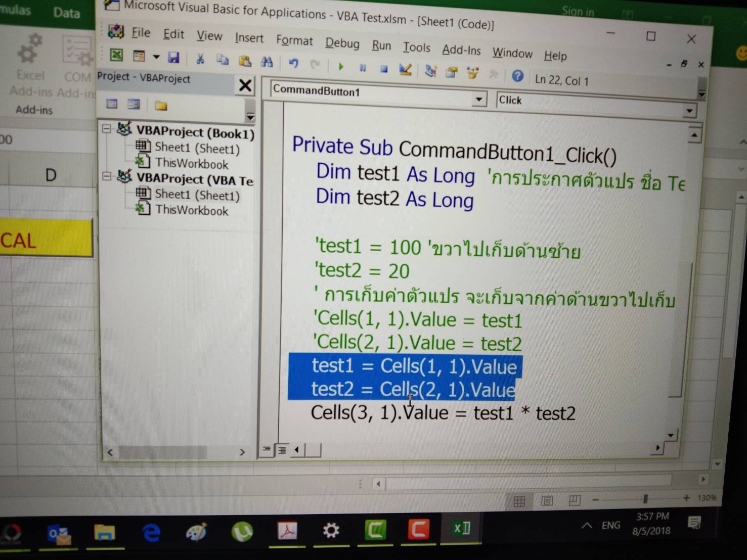Click the Reset stop icon
Image resolution: width=747 pixels, height=560 pixels.
point(384,69)
